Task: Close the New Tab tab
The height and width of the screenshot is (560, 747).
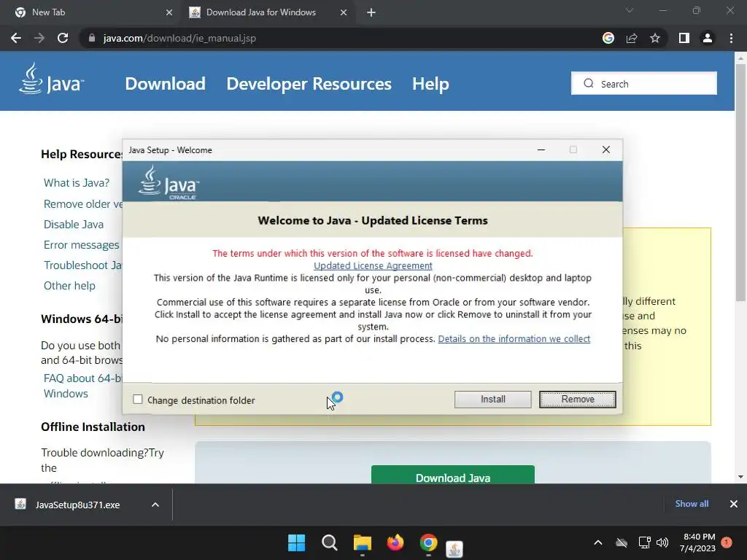Action: [169, 13]
